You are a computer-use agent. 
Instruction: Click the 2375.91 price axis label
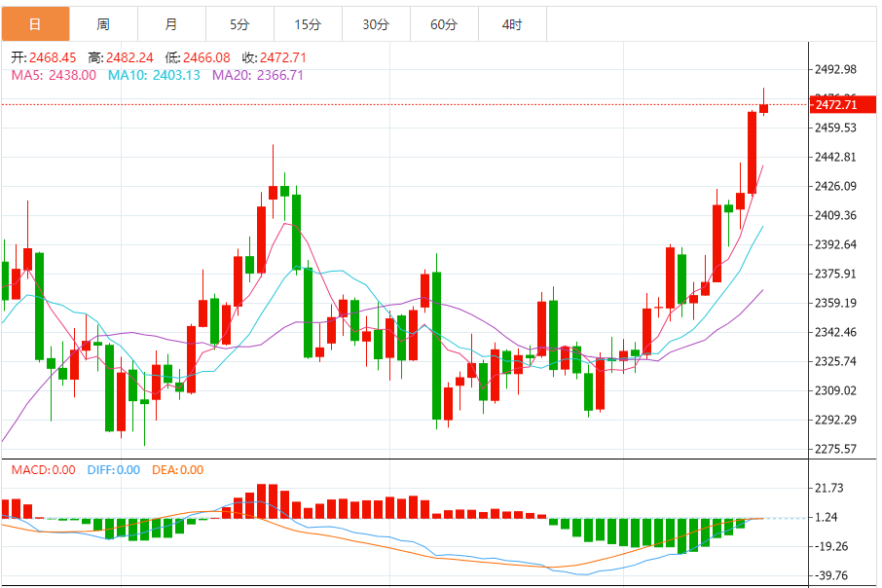pos(836,275)
